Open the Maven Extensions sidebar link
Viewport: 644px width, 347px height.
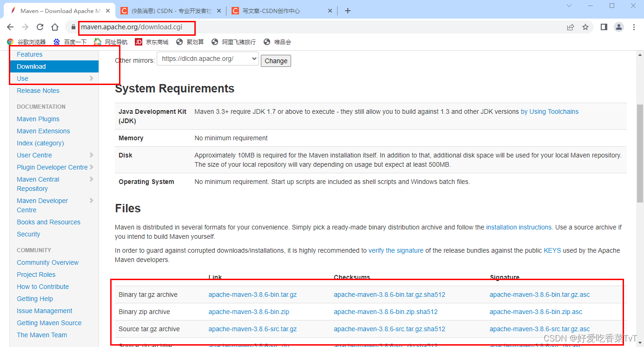43,131
